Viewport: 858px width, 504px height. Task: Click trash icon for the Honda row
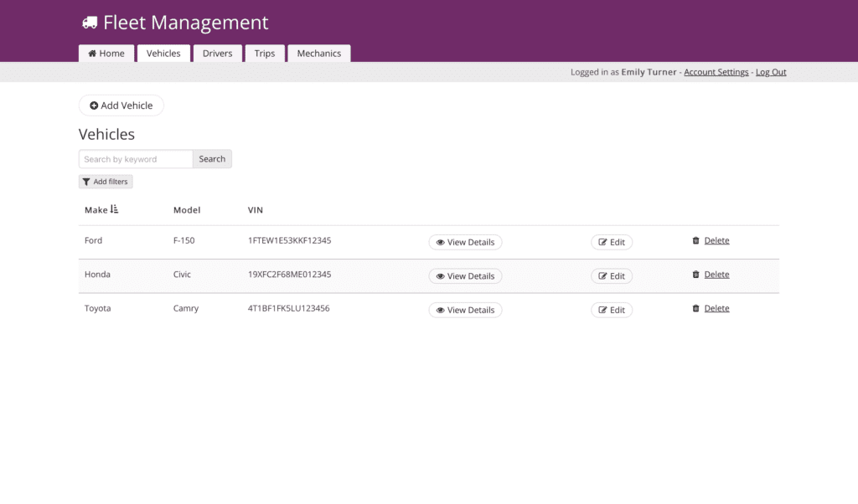point(695,275)
